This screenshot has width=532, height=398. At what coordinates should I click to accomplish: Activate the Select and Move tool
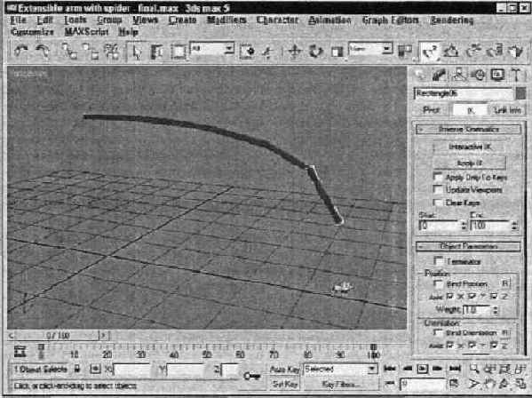tap(295, 52)
